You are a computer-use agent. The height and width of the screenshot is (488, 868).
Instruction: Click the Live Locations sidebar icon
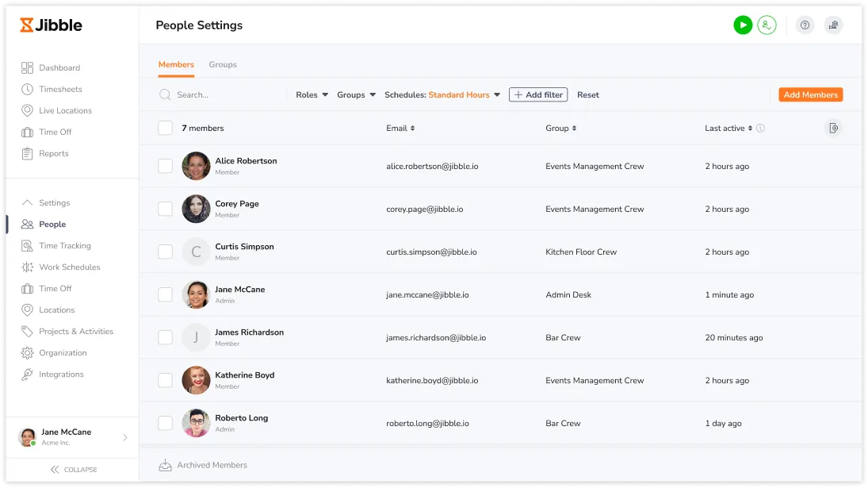pyautogui.click(x=28, y=111)
